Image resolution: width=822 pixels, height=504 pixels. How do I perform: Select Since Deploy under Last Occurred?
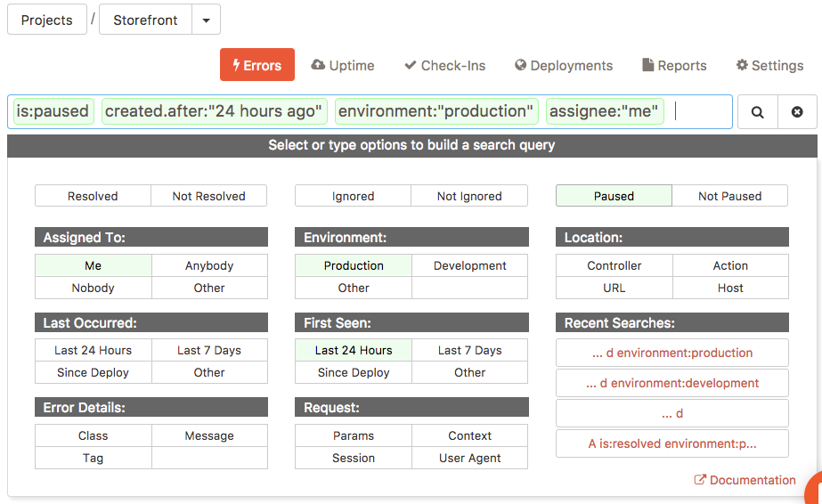click(94, 372)
